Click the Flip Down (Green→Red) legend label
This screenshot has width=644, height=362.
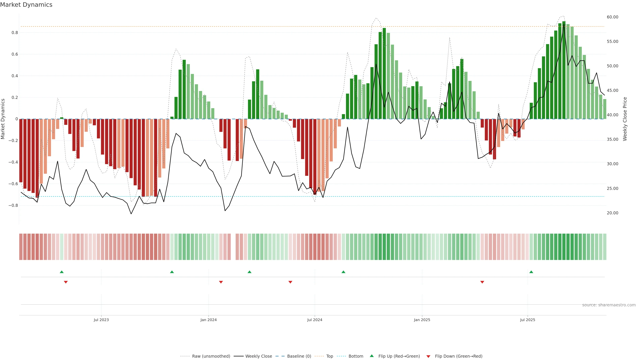point(459,356)
